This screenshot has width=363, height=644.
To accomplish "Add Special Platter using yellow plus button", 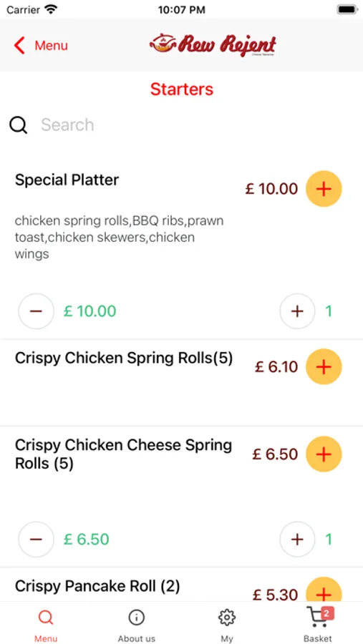I will 324,189.
